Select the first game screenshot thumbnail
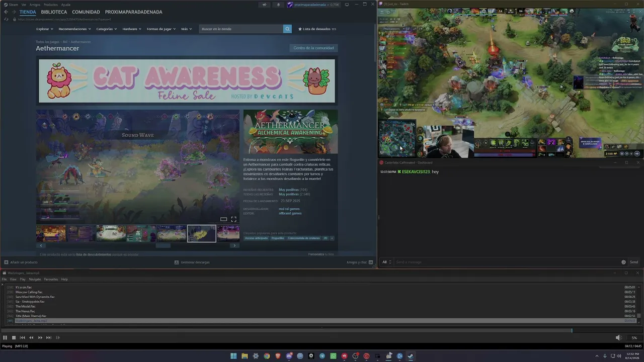The height and width of the screenshot is (362, 644). click(x=51, y=233)
